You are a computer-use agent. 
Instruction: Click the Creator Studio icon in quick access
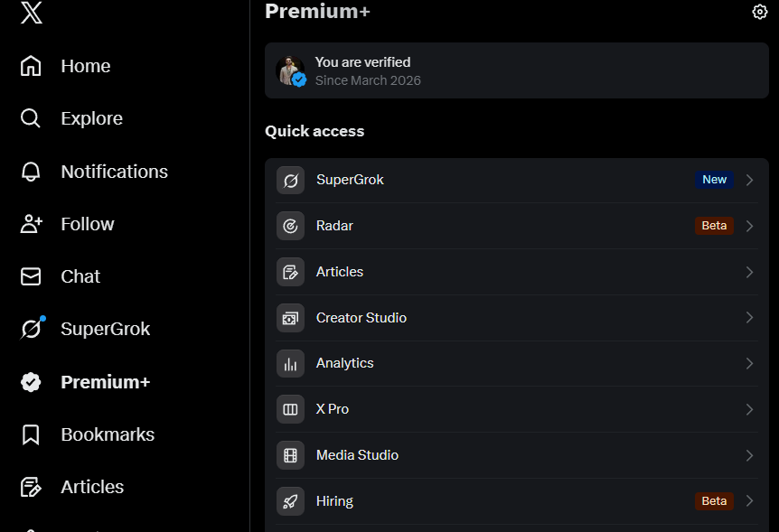click(290, 318)
